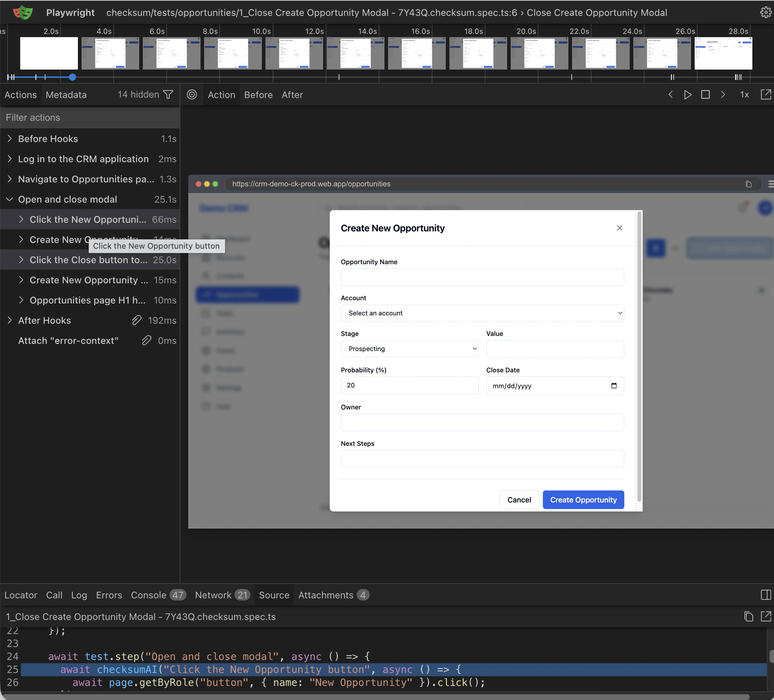Expand the Before Hooks action

pos(10,138)
